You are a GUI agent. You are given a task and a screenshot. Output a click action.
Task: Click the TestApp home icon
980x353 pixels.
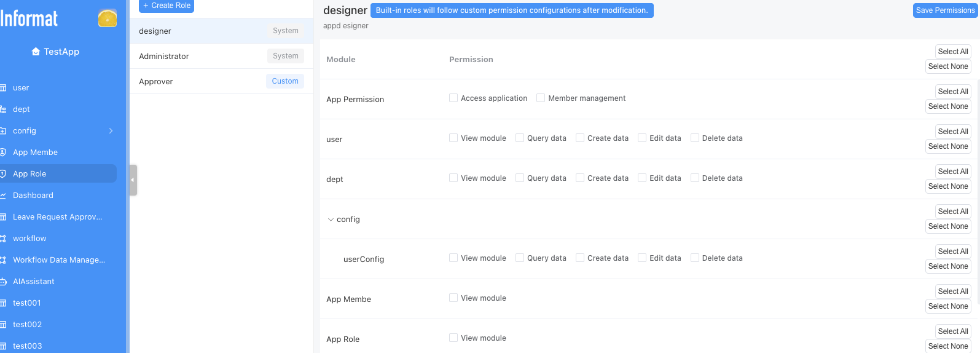(x=36, y=52)
